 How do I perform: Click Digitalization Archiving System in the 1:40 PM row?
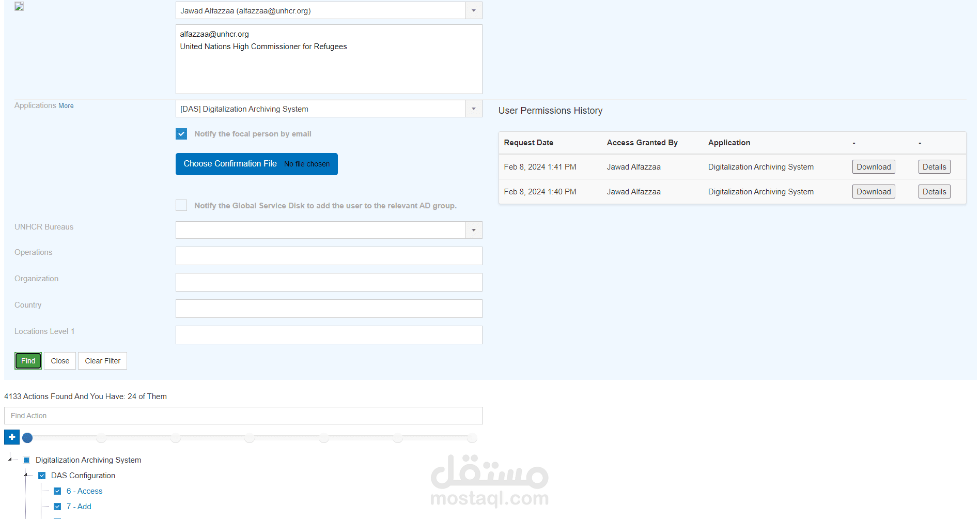[760, 192]
